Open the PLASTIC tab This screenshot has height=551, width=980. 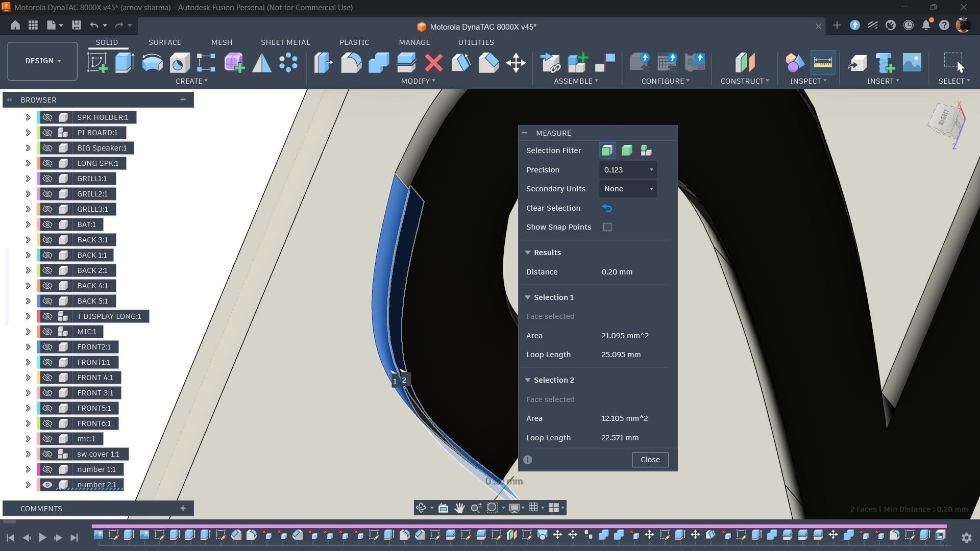point(354,42)
